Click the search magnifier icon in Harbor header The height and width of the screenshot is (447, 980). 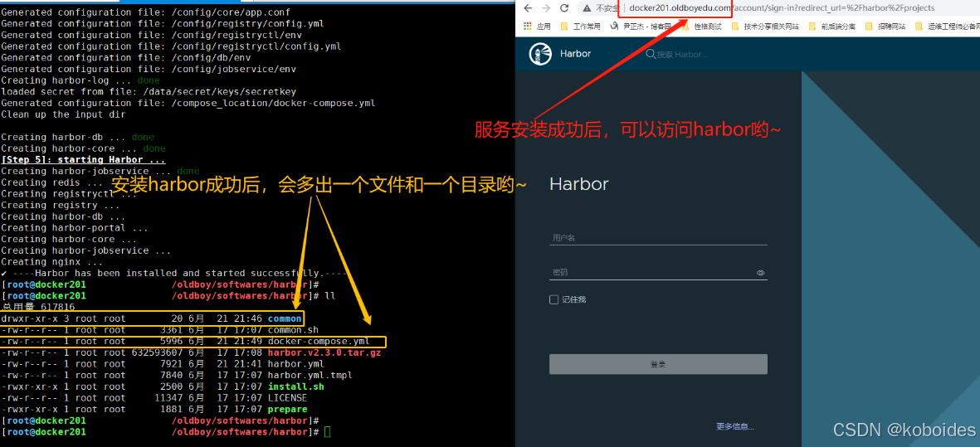coord(651,54)
